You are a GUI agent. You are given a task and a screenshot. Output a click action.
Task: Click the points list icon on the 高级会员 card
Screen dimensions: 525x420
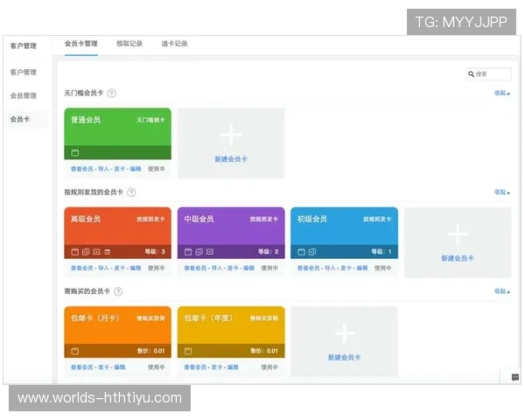(107, 252)
